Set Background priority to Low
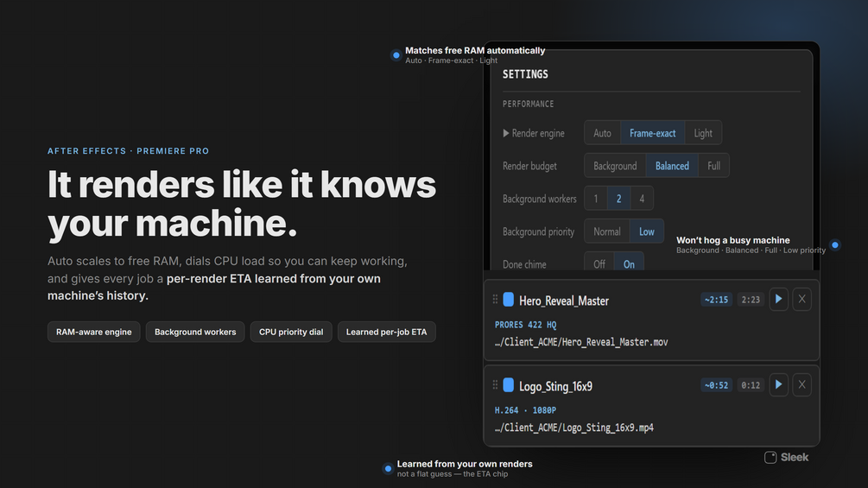Image resolution: width=868 pixels, height=488 pixels. [x=647, y=231]
